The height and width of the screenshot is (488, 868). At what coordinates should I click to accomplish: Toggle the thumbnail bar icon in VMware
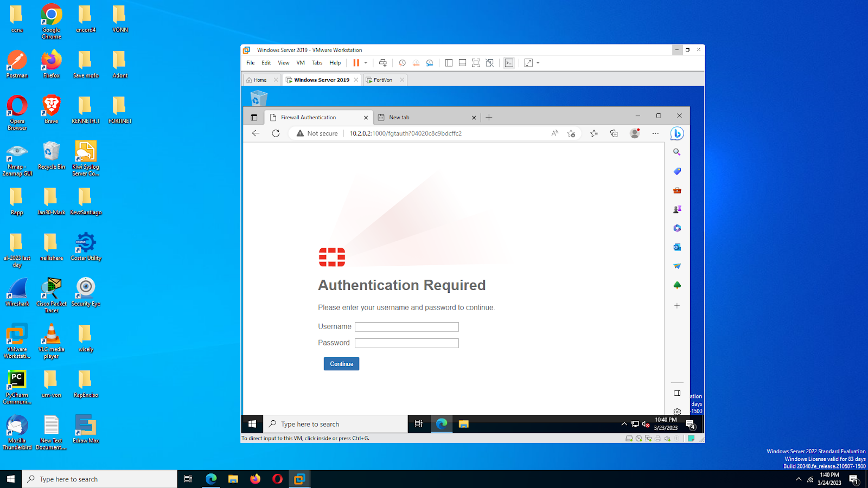[x=462, y=63]
